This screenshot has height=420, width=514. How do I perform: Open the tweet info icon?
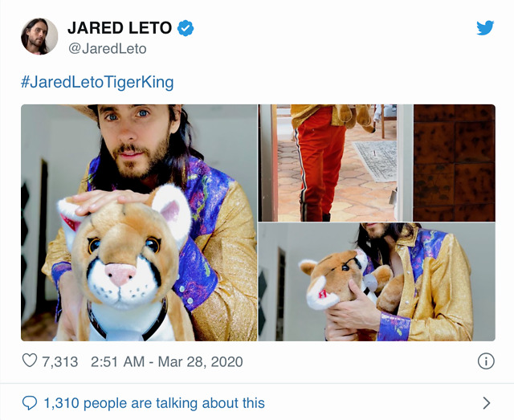tap(486, 361)
